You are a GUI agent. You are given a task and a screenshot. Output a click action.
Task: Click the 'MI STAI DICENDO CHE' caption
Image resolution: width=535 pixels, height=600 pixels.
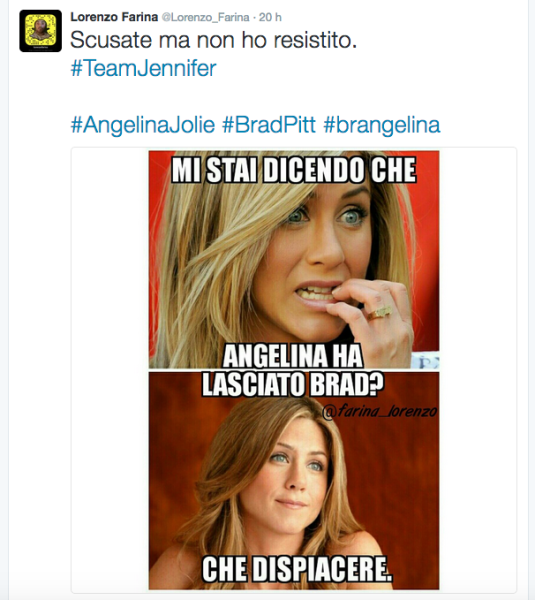[x=294, y=170]
